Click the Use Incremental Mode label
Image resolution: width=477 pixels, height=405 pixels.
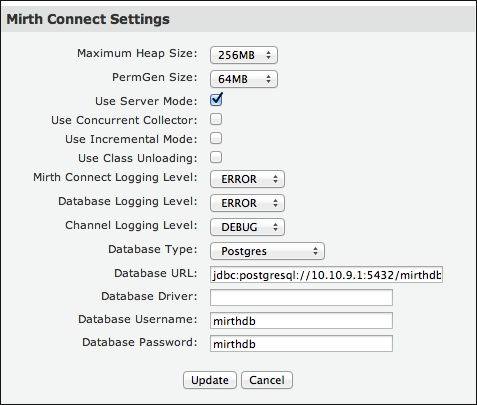click(131, 139)
